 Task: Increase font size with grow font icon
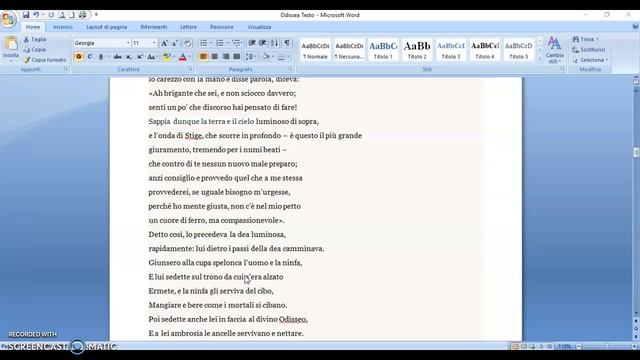pos(164,43)
